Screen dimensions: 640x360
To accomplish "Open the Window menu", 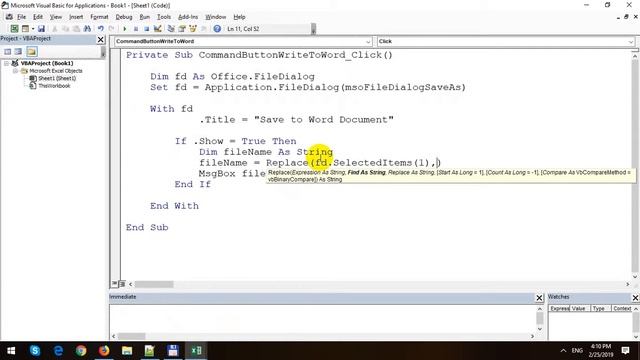I will click(216, 17).
